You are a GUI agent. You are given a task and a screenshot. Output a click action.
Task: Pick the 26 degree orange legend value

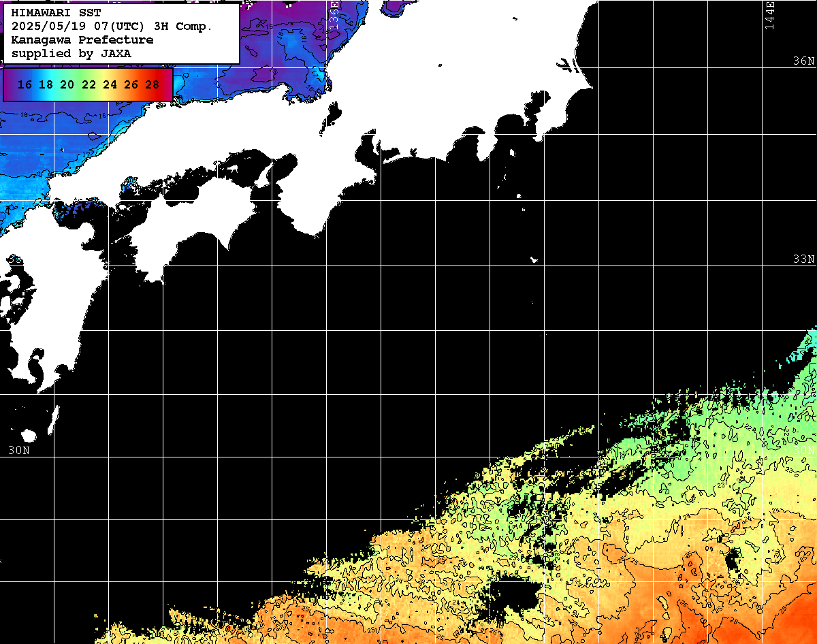[x=131, y=85]
